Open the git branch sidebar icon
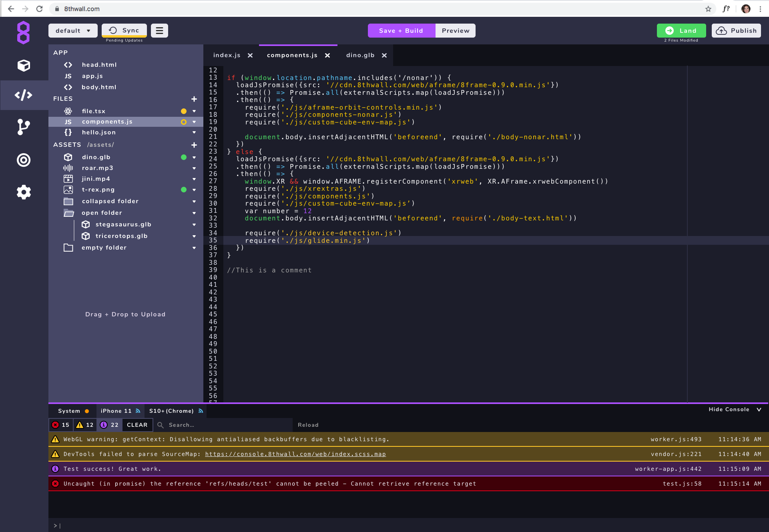The height and width of the screenshot is (532, 769). coord(24,127)
